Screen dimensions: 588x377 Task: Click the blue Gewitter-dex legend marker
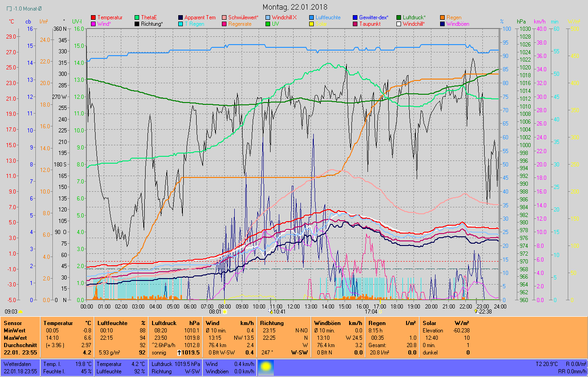pos(356,17)
